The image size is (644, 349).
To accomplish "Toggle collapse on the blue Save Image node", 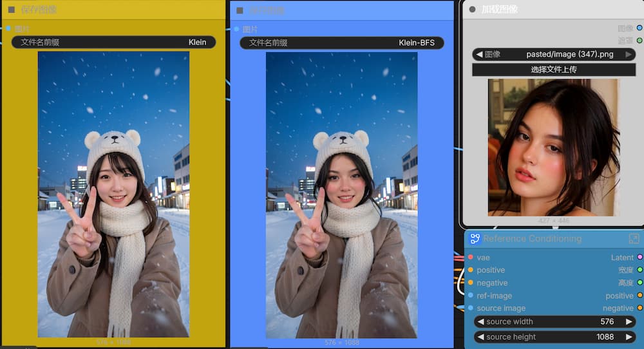I will 240,10.
